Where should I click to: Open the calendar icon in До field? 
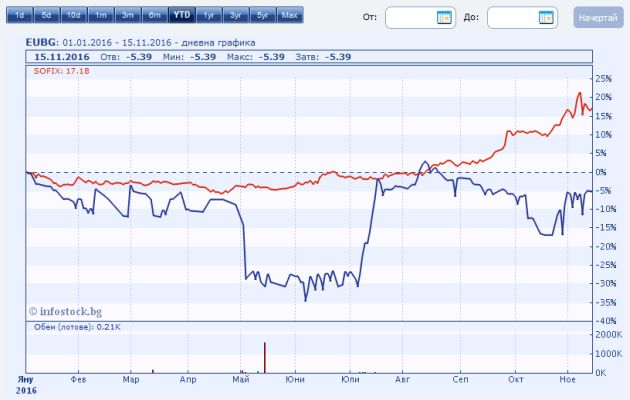[546, 17]
